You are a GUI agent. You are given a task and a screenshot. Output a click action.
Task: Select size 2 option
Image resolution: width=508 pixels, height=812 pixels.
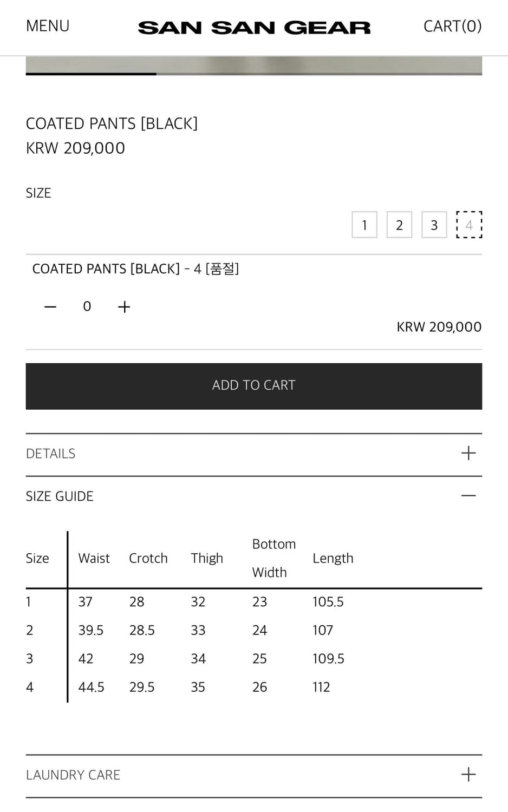pyautogui.click(x=399, y=225)
